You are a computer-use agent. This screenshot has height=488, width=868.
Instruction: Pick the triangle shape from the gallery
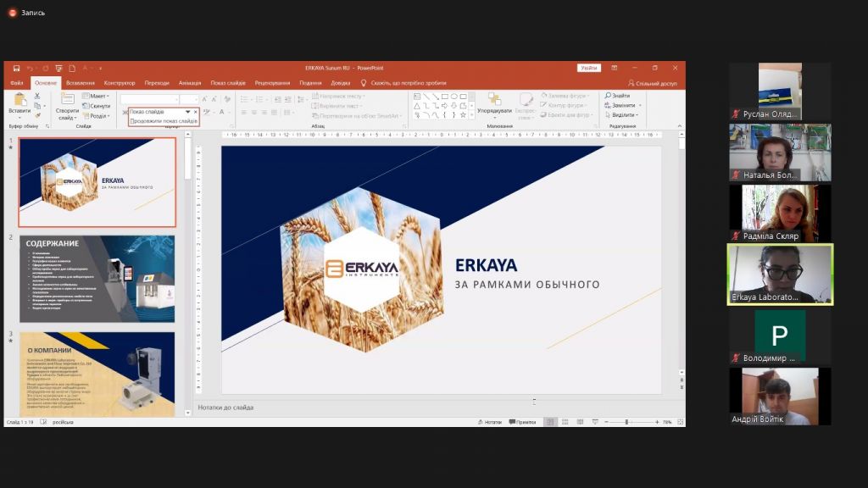(417, 106)
